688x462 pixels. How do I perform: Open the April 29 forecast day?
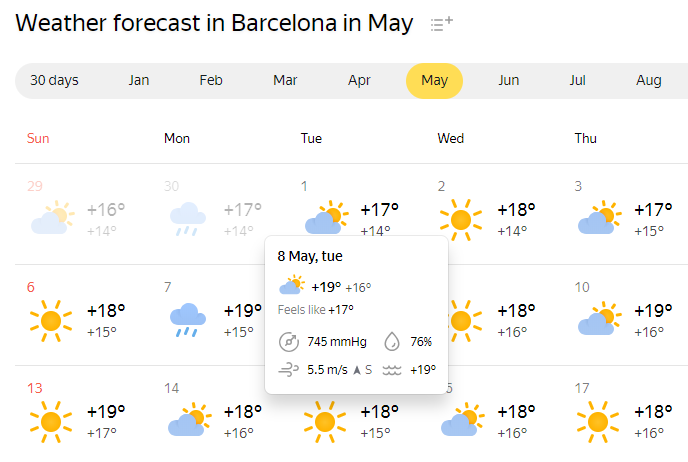[x=76, y=215]
